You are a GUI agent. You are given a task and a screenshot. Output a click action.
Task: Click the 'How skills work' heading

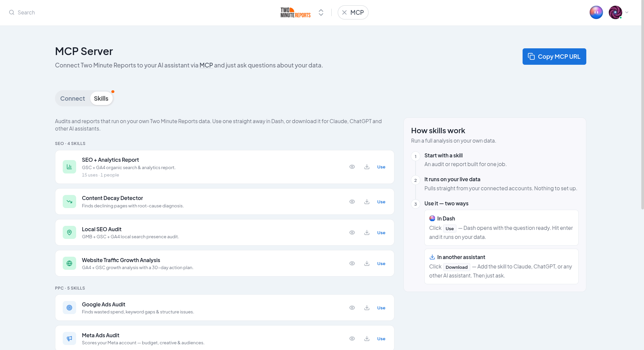pyautogui.click(x=438, y=131)
